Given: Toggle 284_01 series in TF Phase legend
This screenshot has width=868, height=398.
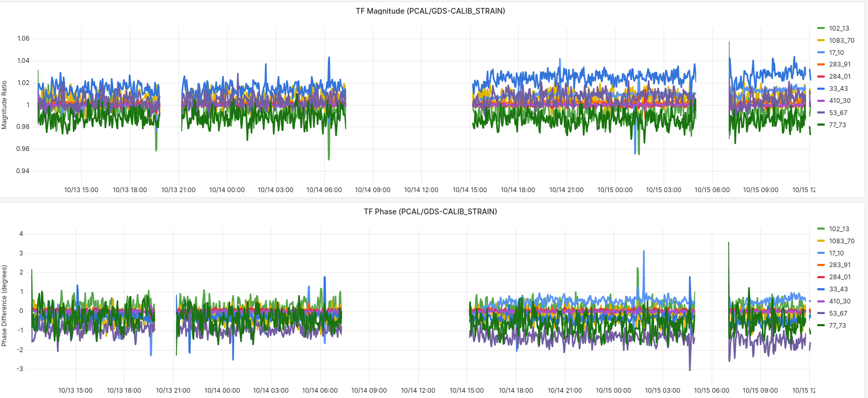Looking at the screenshot, I should coord(839,277).
